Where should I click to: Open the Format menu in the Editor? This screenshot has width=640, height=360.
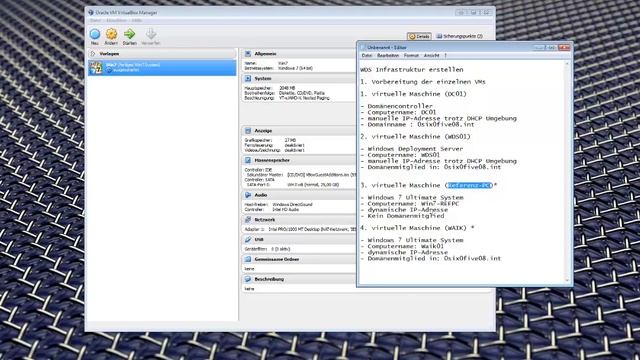[411, 56]
